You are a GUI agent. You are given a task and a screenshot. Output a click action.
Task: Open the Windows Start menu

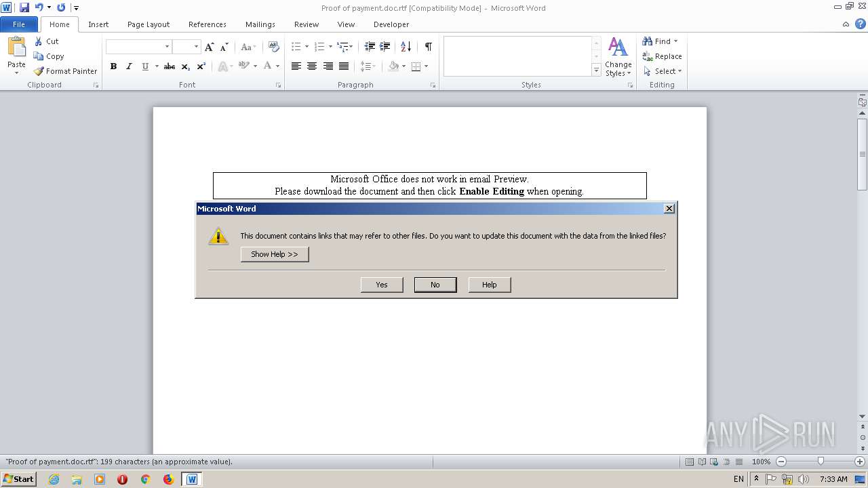(18, 479)
